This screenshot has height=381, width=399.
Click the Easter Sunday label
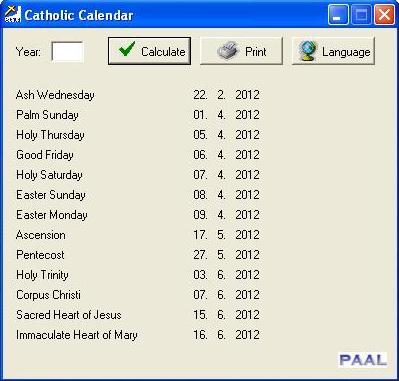tap(51, 195)
